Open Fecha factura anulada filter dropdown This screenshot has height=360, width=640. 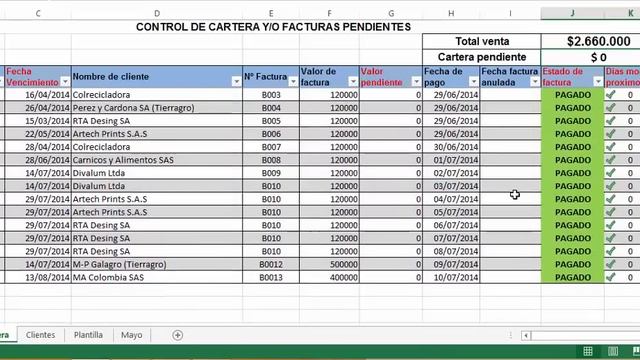535,82
